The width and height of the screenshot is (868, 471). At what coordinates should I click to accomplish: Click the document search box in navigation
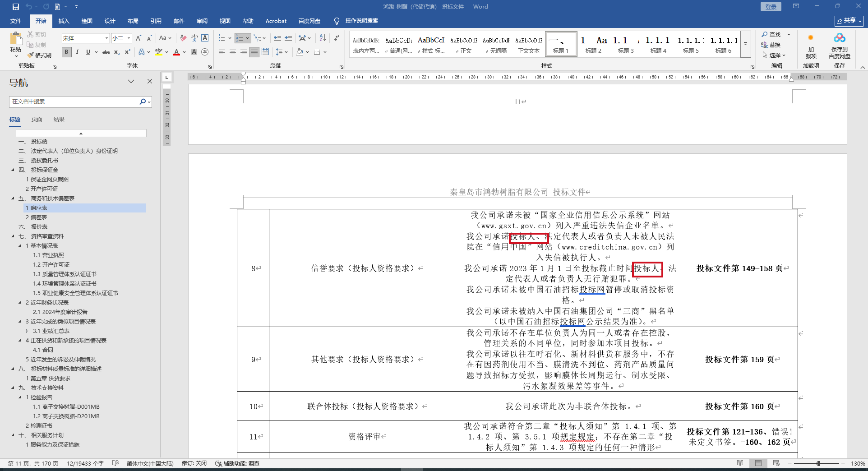click(x=74, y=102)
